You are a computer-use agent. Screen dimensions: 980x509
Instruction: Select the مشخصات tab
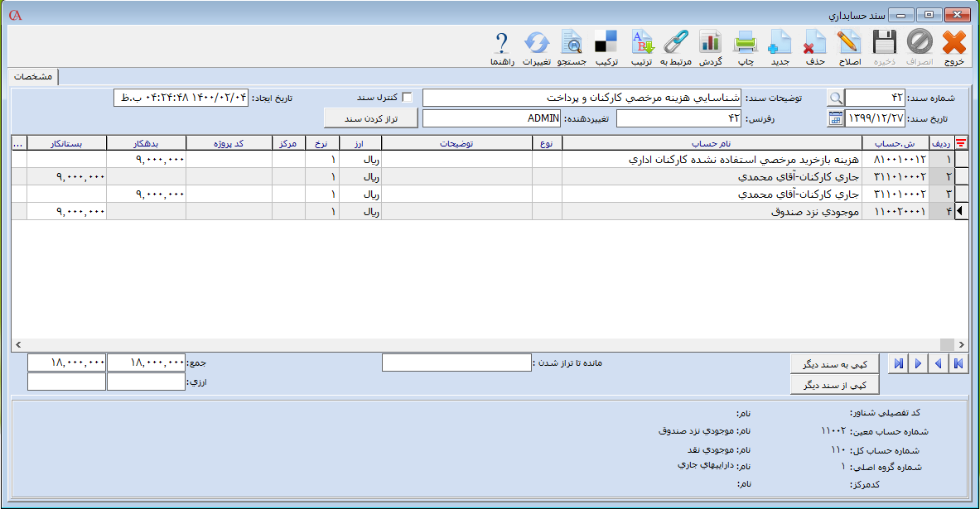tap(33, 76)
